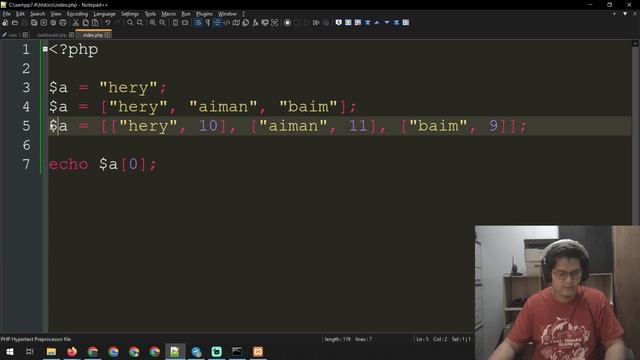Click the Paste toolbar icon
640x360 pixels.
(x=95, y=23)
